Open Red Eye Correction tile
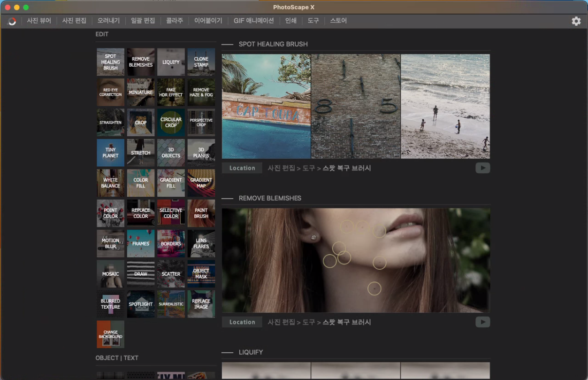This screenshot has height=380, width=588. tap(110, 92)
